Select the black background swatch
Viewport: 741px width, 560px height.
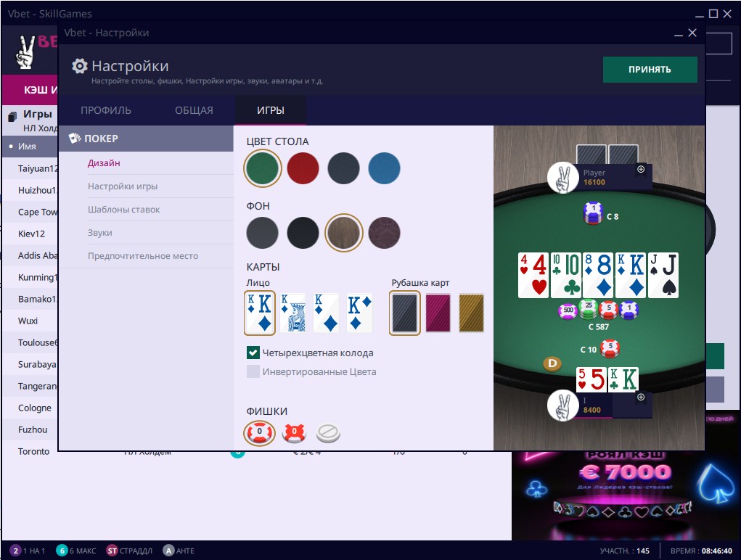[x=303, y=233]
